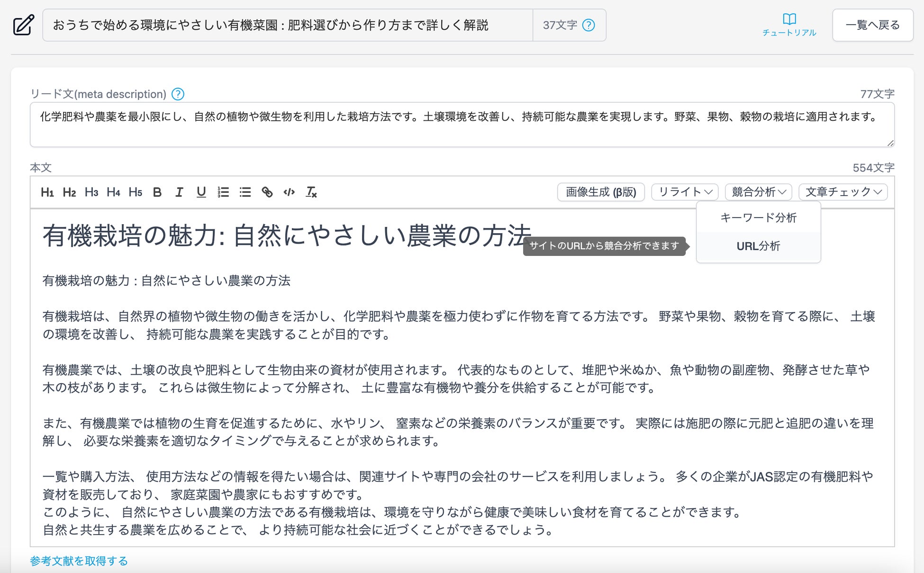Image resolution: width=924 pixels, height=573 pixels.
Task: Insert a hyperlink with link icon
Action: pyautogui.click(x=267, y=192)
